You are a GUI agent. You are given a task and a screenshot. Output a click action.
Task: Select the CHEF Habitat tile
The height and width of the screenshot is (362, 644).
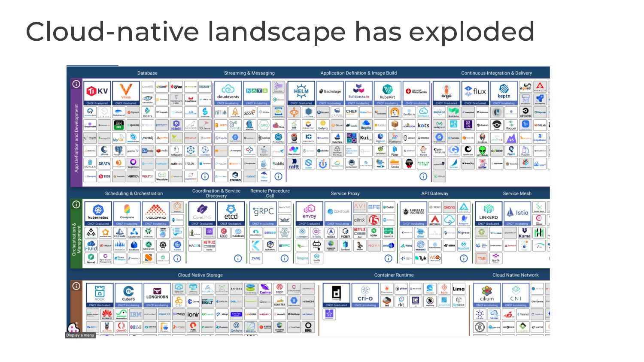tap(352, 112)
